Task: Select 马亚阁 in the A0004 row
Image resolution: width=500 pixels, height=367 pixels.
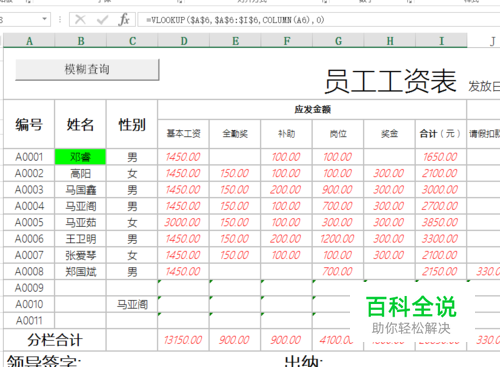Action: coord(80,206)
